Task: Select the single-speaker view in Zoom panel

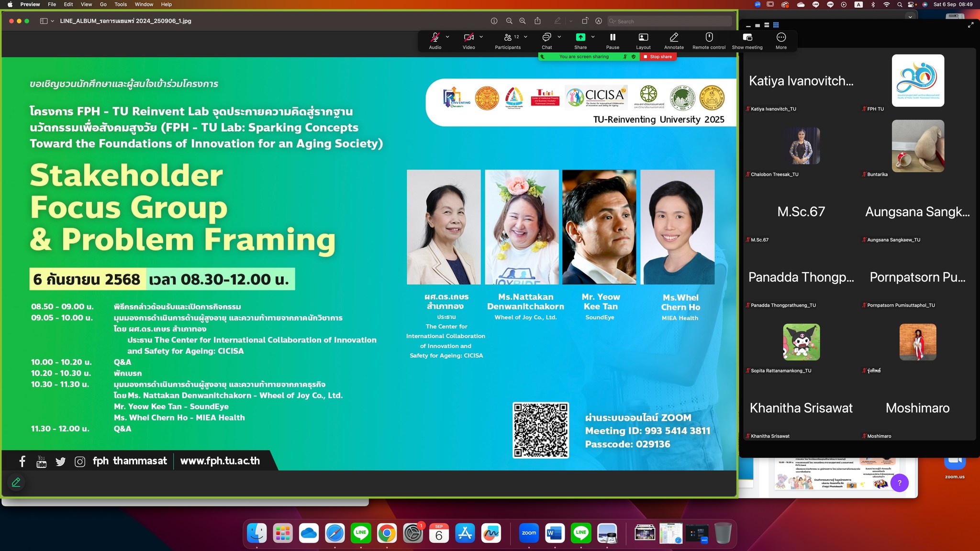Action: coord(757,25)
